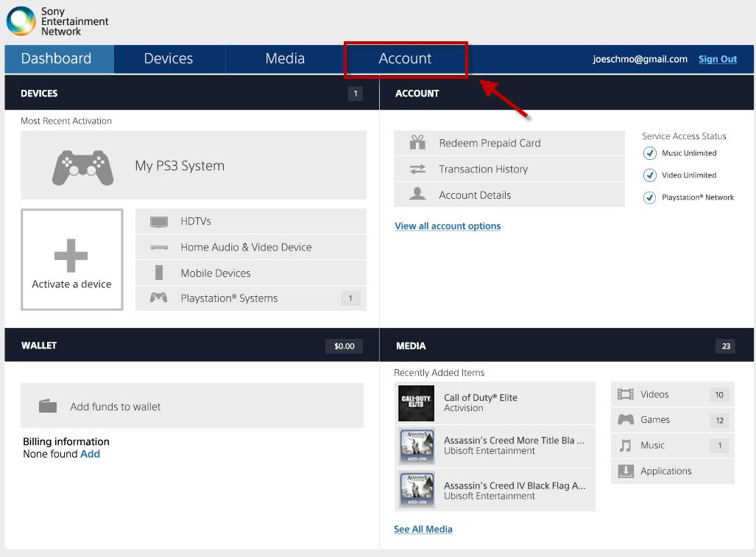
Task: Click the Playstation Systems gamepad icon
Action: 158,298
